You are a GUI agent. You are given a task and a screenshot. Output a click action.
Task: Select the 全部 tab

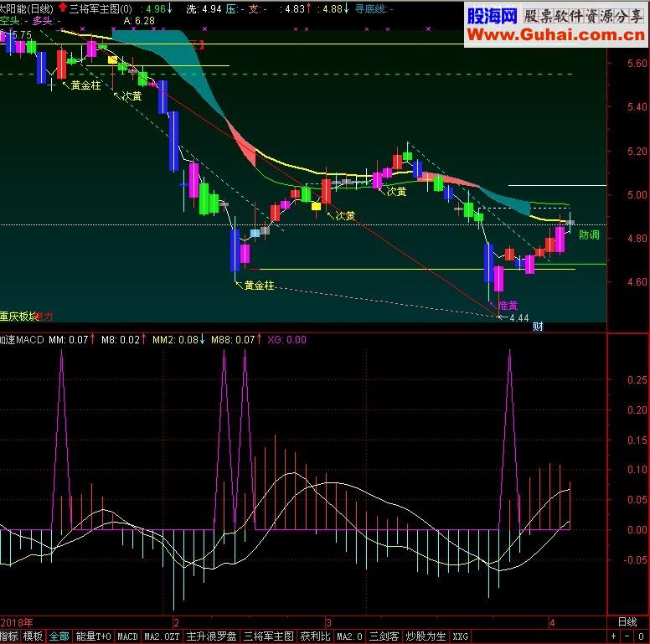click(x=59, y=636)
